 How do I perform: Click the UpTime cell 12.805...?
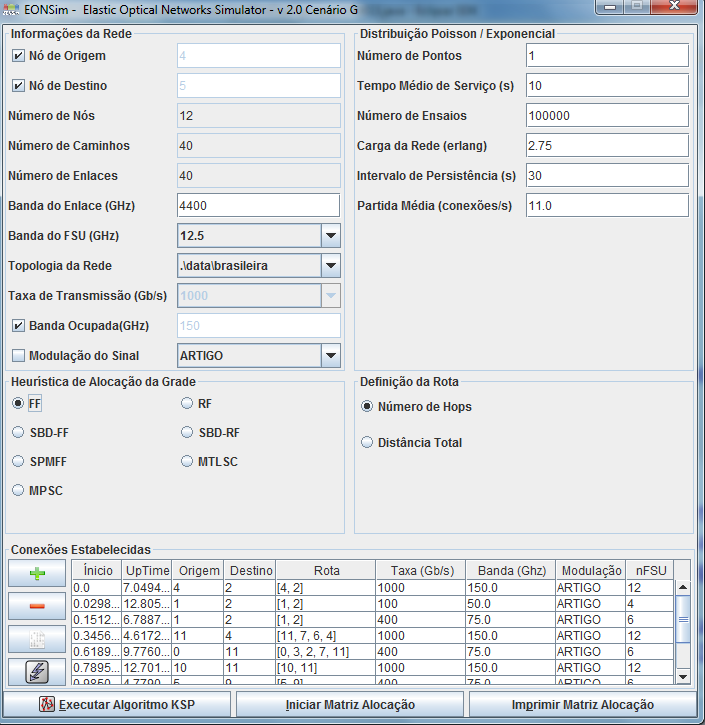[147, 604]
